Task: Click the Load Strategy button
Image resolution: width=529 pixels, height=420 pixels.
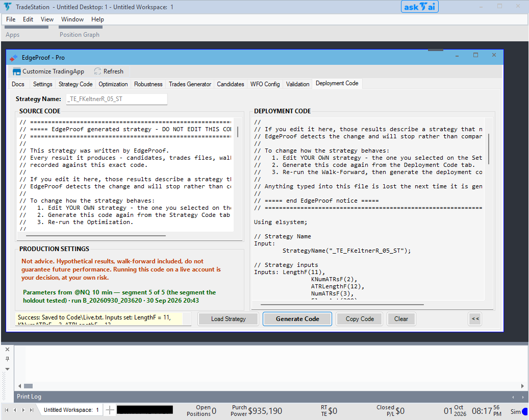Action: [x=229, y=319]
